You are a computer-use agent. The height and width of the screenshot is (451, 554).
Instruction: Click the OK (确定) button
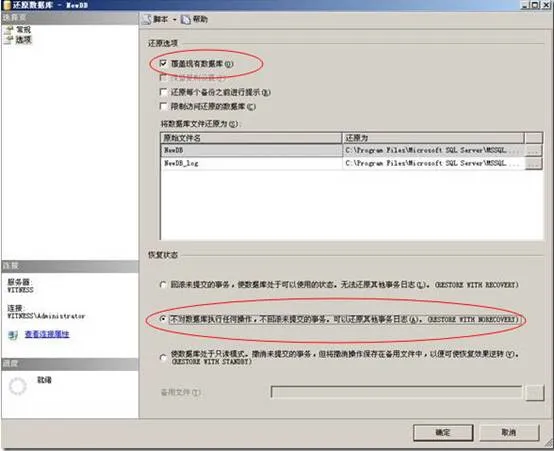[x=443, y=432]
